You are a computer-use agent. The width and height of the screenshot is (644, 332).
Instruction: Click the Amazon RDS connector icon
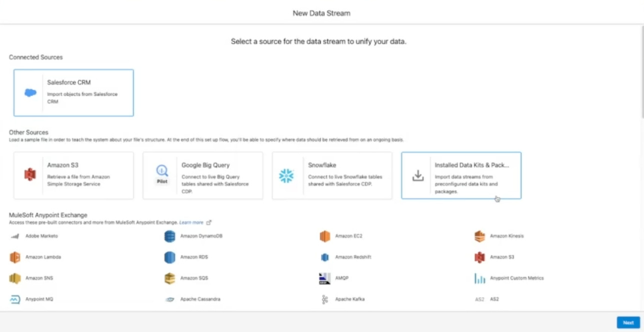coord(170,257)
